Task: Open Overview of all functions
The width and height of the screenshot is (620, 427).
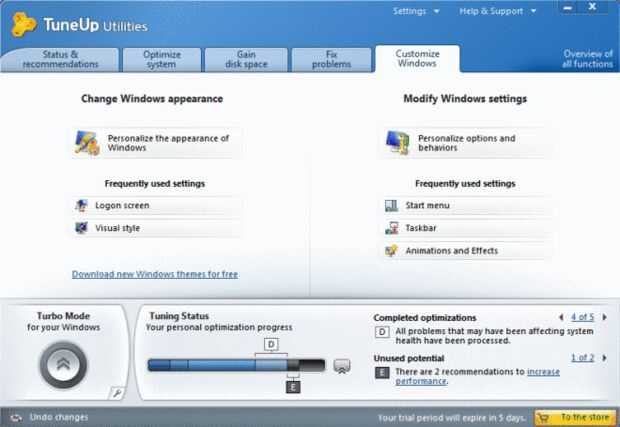Action: click(x=588, y=59)
